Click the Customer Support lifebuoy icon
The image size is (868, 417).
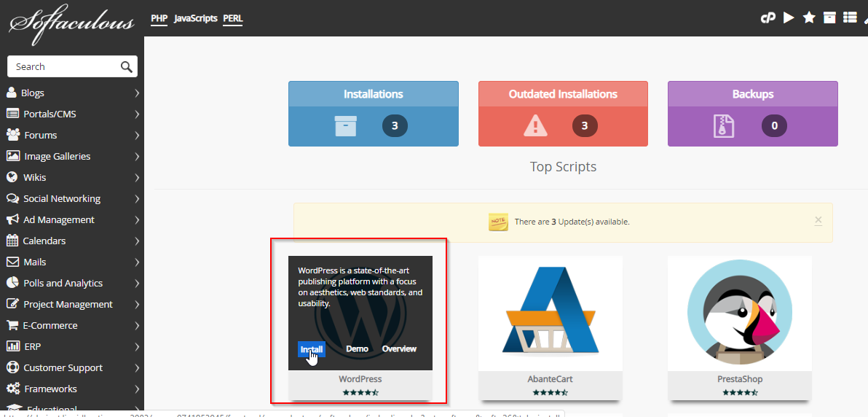point(12,367)
